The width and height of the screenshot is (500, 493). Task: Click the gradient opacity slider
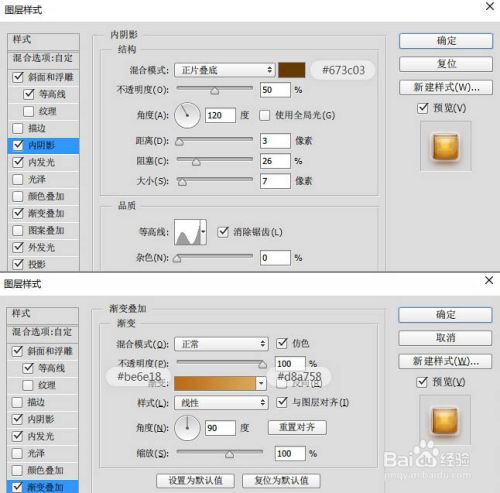222,363
